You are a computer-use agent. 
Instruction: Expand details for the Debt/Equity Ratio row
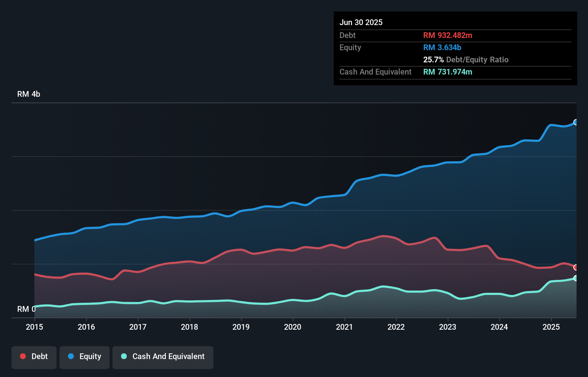[x=466, y=60]
